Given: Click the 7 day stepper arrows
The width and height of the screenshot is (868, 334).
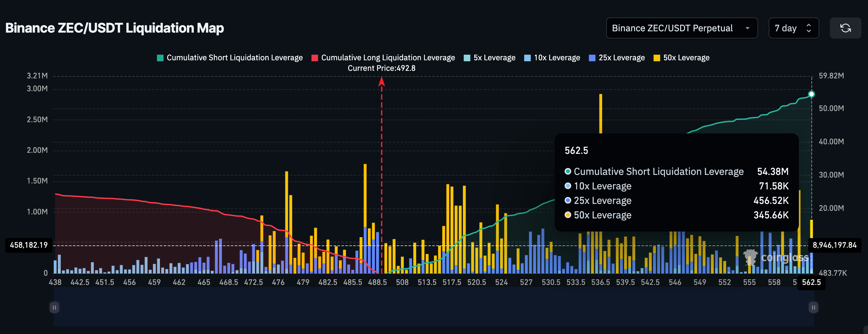Looking at the screenshot, I should pyautogui.click(x=809, y=28).
